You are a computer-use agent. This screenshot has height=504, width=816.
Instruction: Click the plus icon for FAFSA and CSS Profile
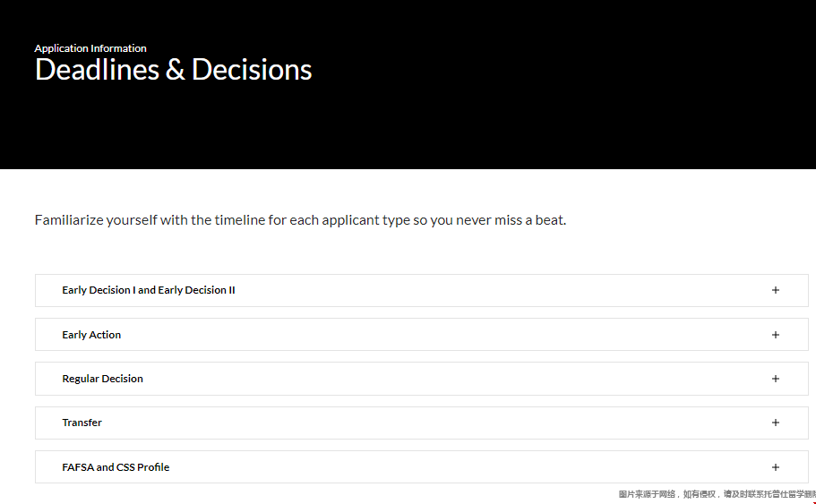click(776, 467)
